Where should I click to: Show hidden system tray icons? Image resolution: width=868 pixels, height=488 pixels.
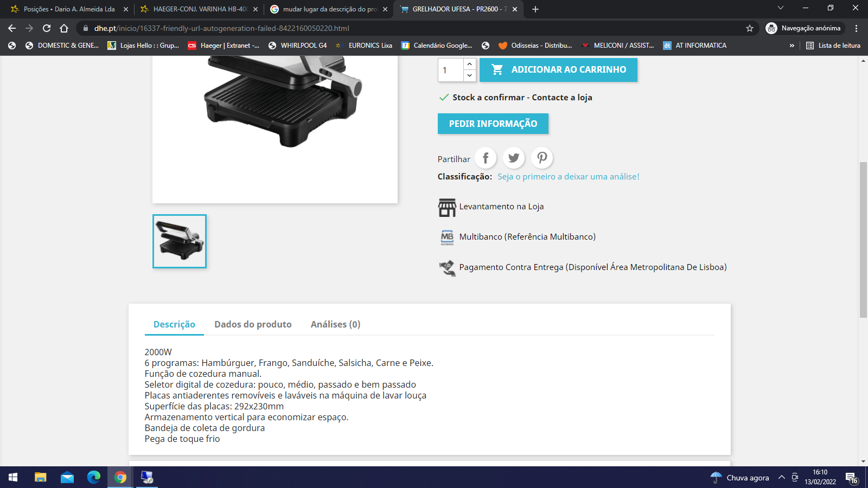pyautogui.click(x=782, y=477)
